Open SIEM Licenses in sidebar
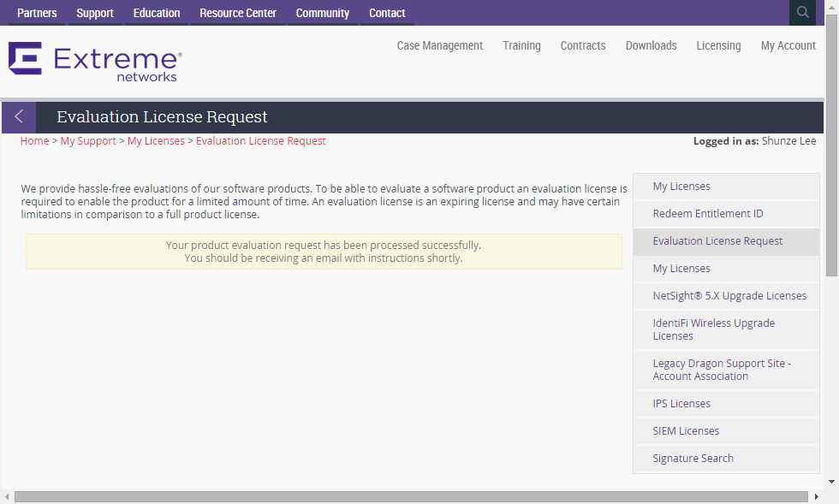839x504 pixels. 726,430
